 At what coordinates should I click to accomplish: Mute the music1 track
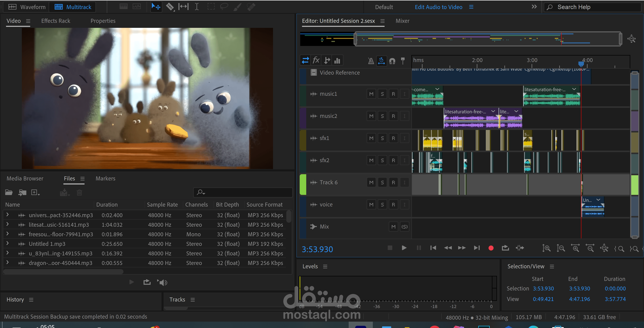(371, 94)
